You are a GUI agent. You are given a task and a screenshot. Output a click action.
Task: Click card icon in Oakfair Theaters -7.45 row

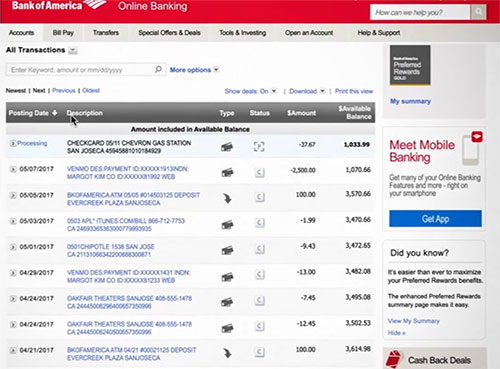click(227, 302)
